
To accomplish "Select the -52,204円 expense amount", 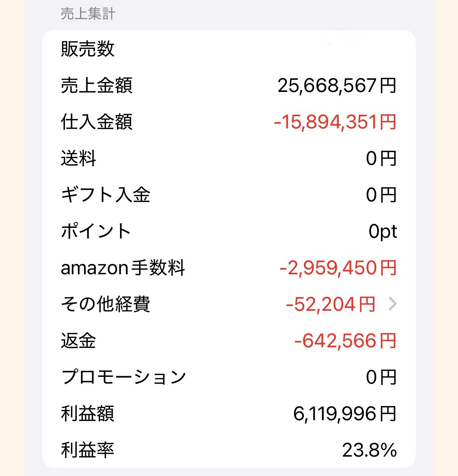I will point(331,304).
